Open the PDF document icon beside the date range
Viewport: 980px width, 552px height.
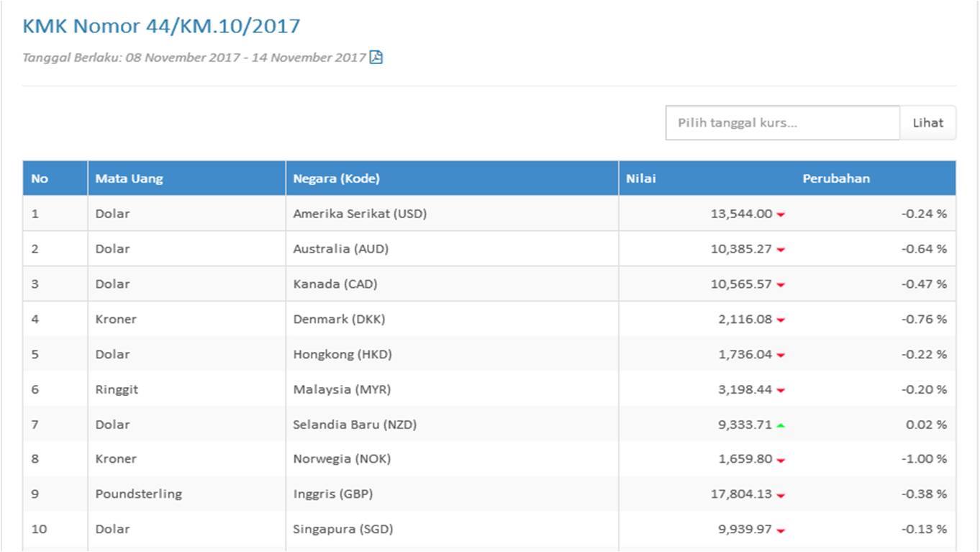pos(376,58)
